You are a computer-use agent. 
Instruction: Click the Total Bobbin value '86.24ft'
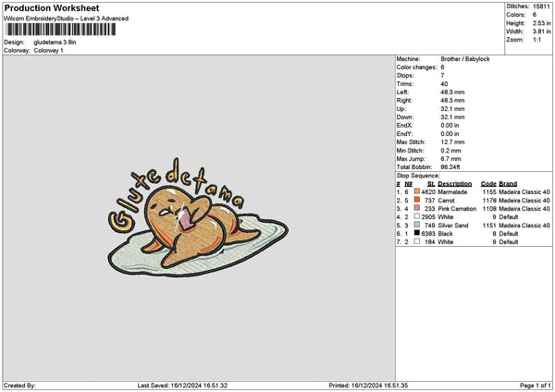click(450, 167)
